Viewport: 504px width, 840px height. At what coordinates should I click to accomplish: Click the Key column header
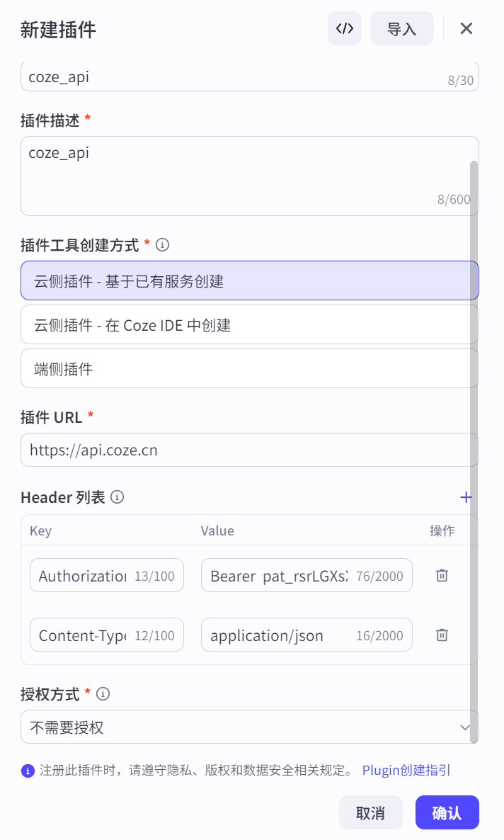41,531
